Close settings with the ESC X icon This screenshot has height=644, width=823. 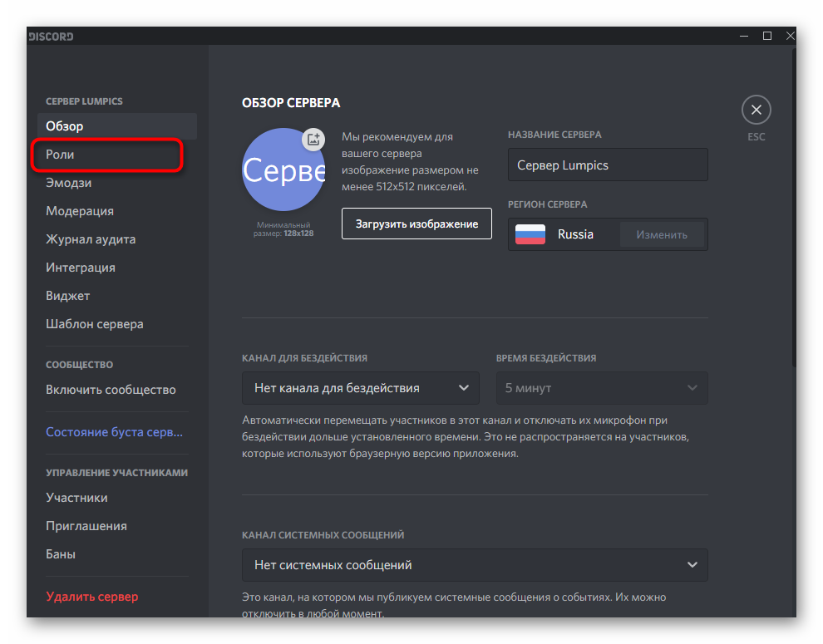(756, 110)
